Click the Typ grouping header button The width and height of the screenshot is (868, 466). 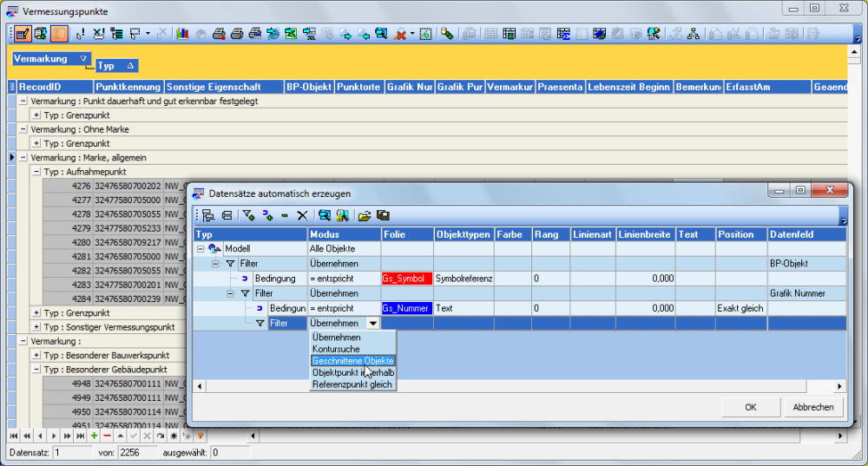coord(116,66)
